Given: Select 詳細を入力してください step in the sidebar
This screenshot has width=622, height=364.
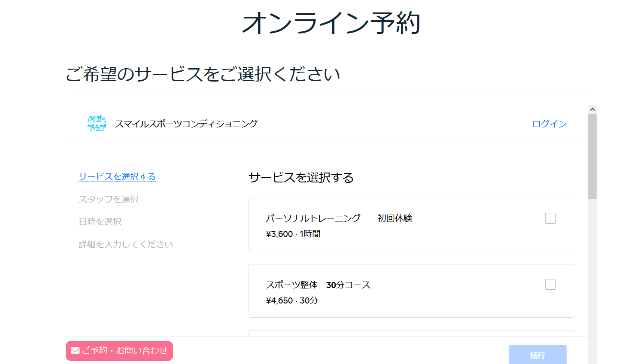Looking at the screenshot, I should pos(125,244).
